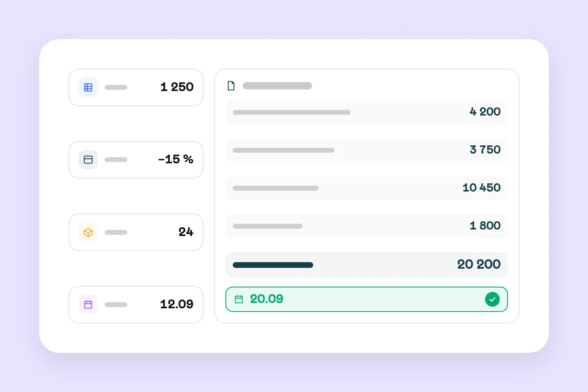Click the 20.09 green date text
The image size is (588, 392).
click(x=267, y=299)
